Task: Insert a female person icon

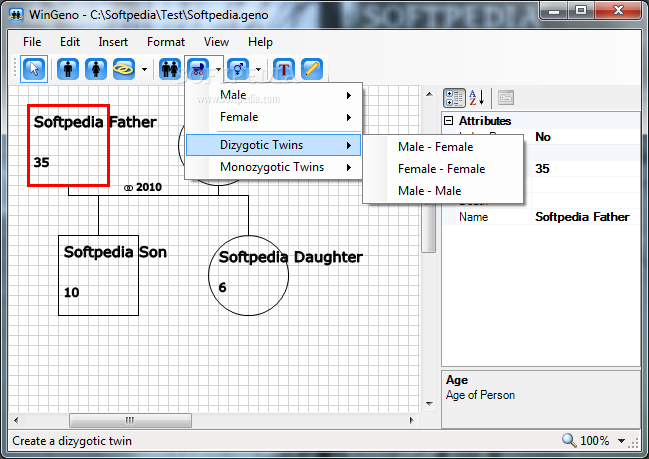Action: [x=96, y=69]
